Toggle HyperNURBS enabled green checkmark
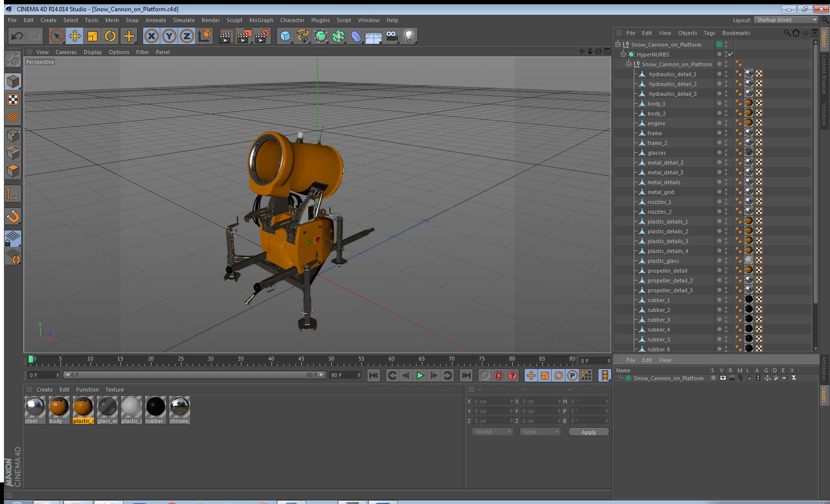830x504 pixels. pyautogui.click(x=731, y=54)
